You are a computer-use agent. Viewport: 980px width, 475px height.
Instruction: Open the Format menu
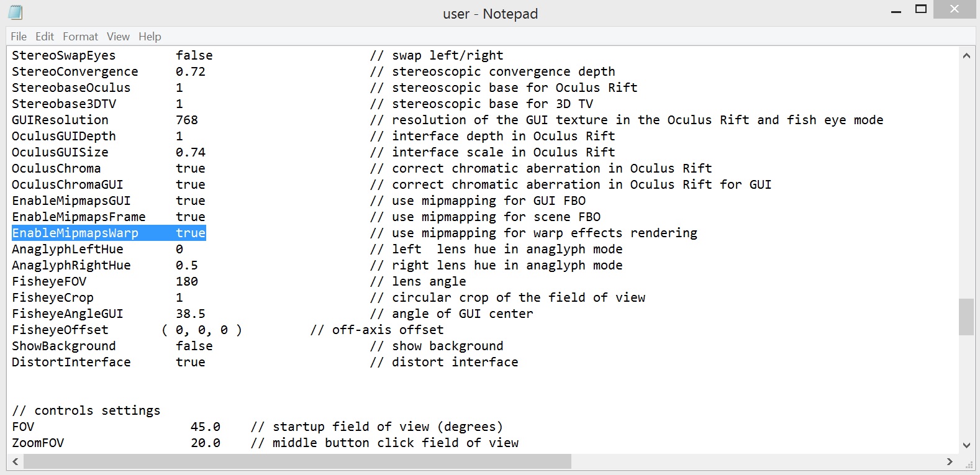click(80, 37)
